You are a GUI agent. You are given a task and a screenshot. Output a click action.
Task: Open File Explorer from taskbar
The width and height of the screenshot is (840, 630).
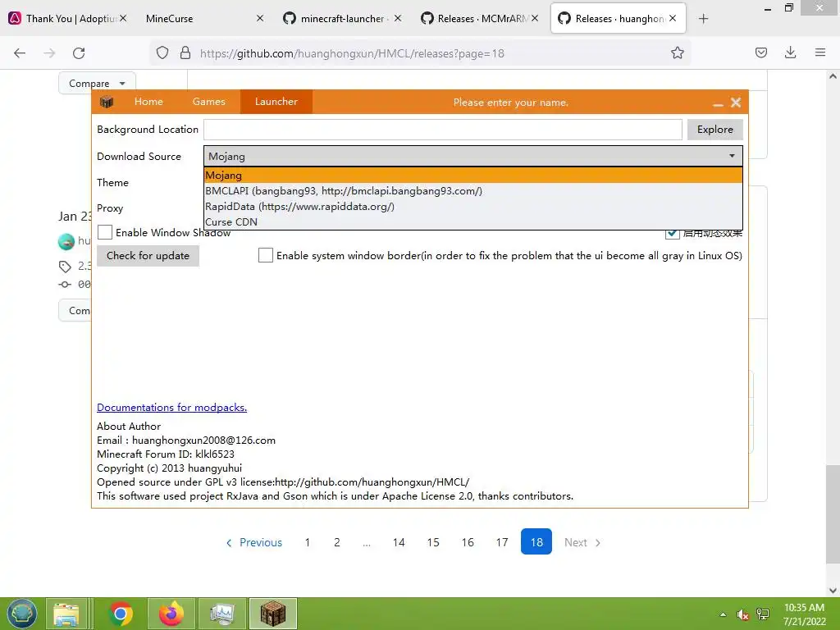pyautogui.click(x=66, y=614)
